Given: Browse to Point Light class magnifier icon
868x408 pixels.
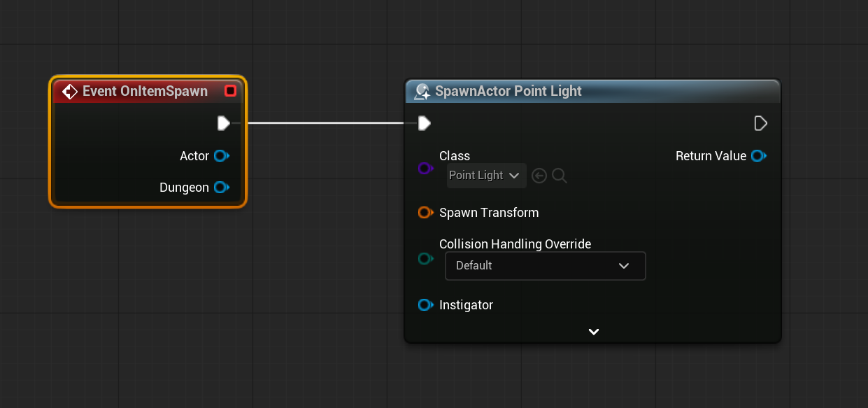Looking at the screenshot, I should 560,176.
